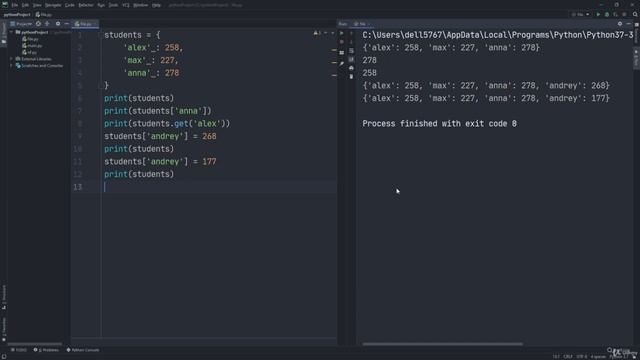Image resolution: width=640 pixels, height=360 pixels.
Task: Place cursor on line 13 in editor
Action: pyautogui.click(x=220, y=187)
